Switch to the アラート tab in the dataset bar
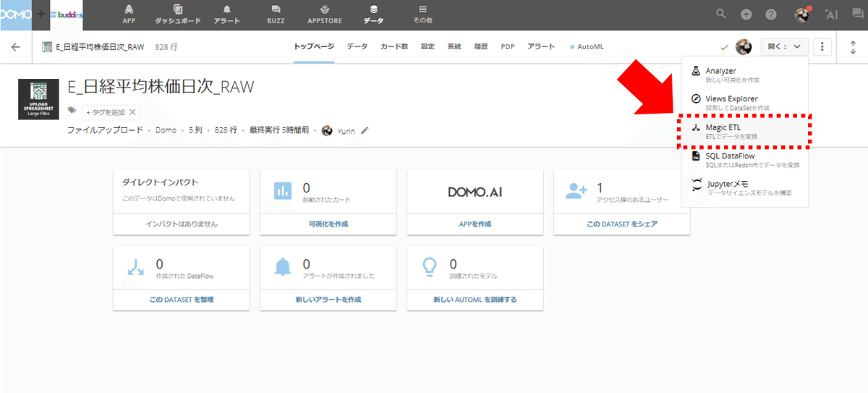 (541, 47)
